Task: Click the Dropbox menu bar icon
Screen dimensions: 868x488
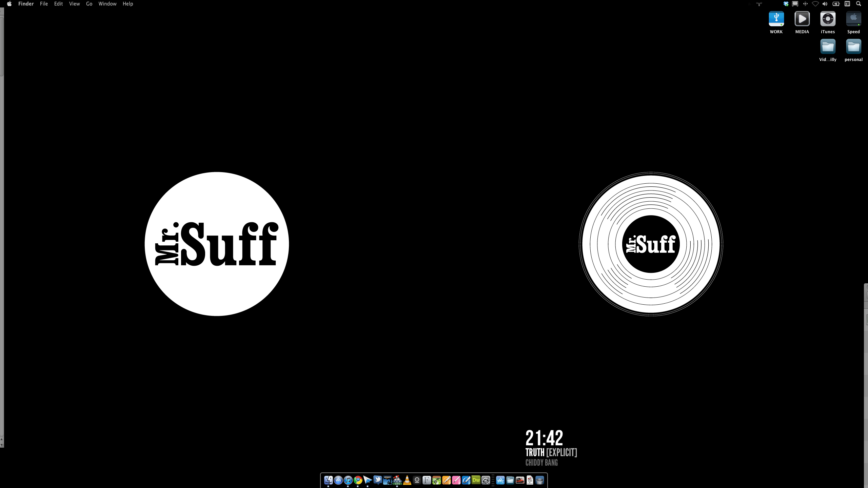Action: point(786,4)
